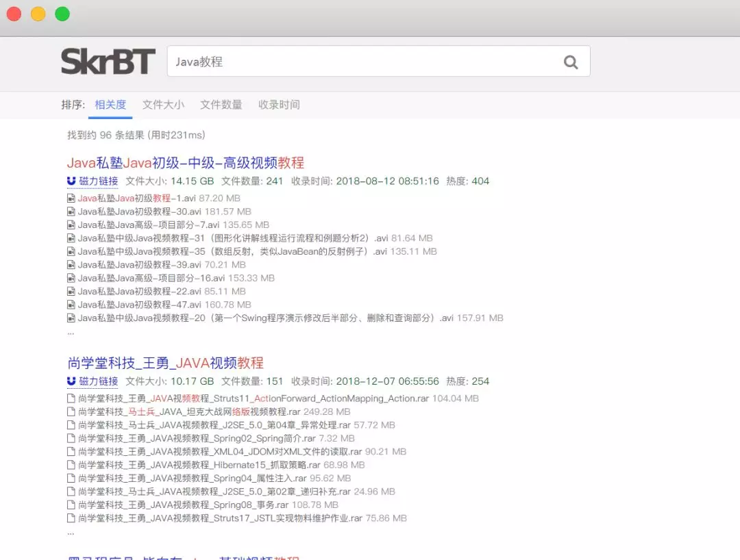Click the search magnifier icon
740x560 pixels.
pos(571,62)
